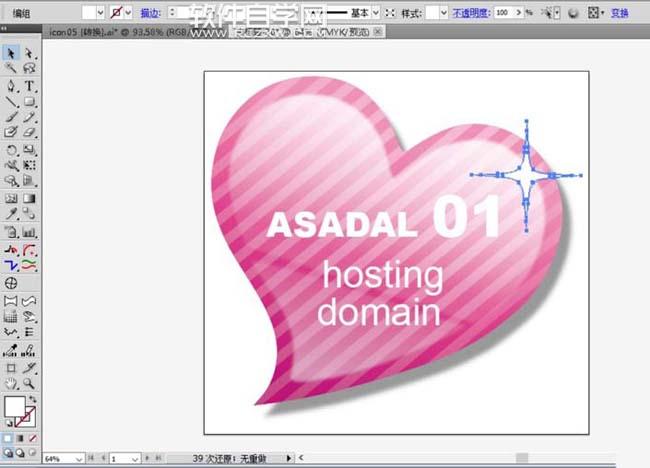Click the opacity link in the control bar
The width and height of the screenshot is (650, 468).
[474, 13]
